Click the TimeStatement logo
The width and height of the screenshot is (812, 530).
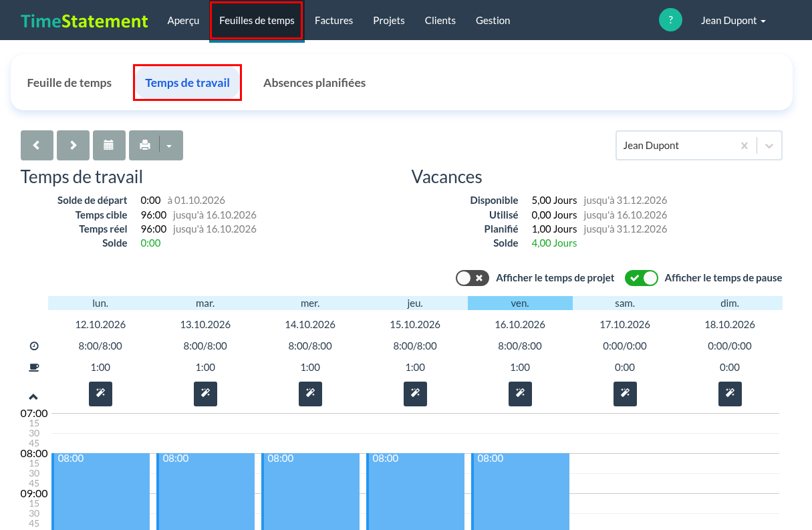84,21
